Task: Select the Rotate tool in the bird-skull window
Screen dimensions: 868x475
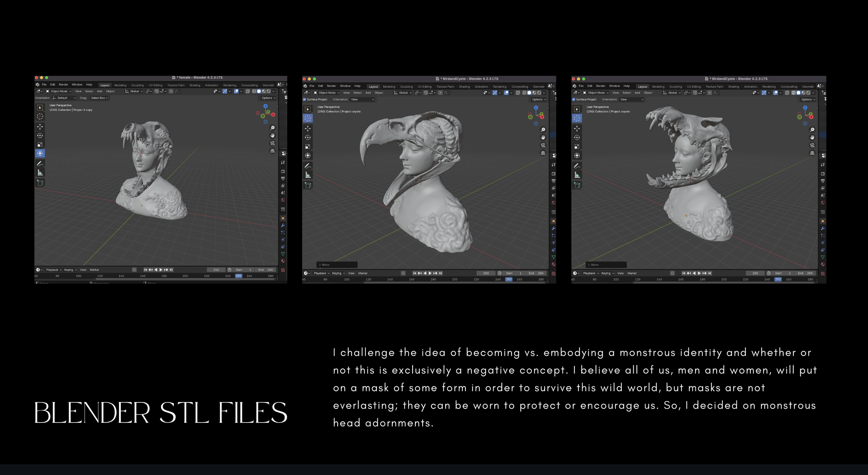Action: 308,138
